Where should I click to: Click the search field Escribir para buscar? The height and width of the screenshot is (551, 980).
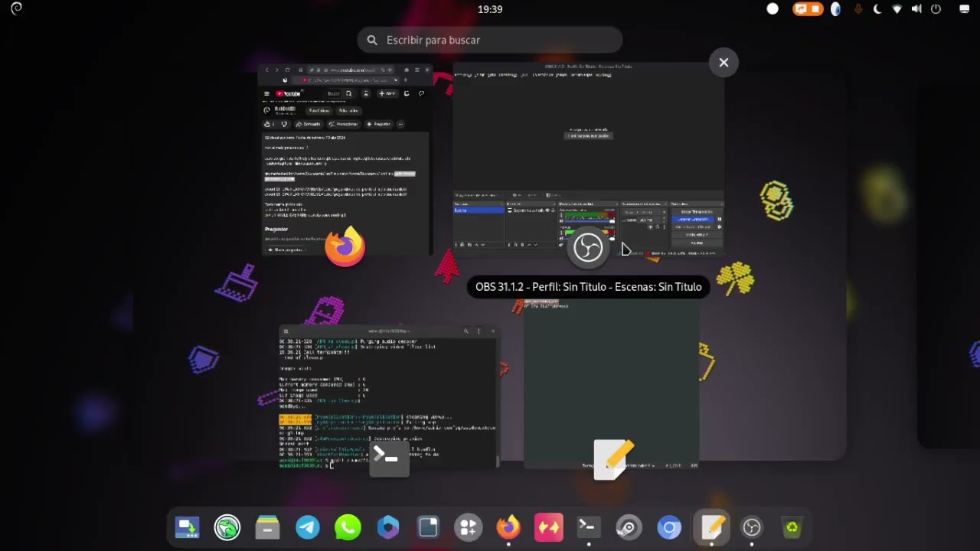coord(490,40)
